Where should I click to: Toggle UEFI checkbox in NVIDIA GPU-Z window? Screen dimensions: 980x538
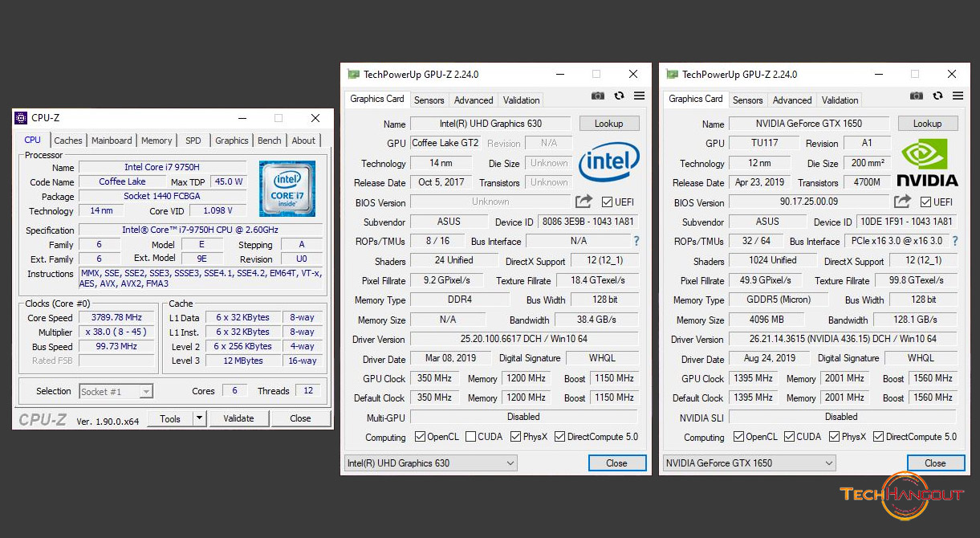point(925,202)
